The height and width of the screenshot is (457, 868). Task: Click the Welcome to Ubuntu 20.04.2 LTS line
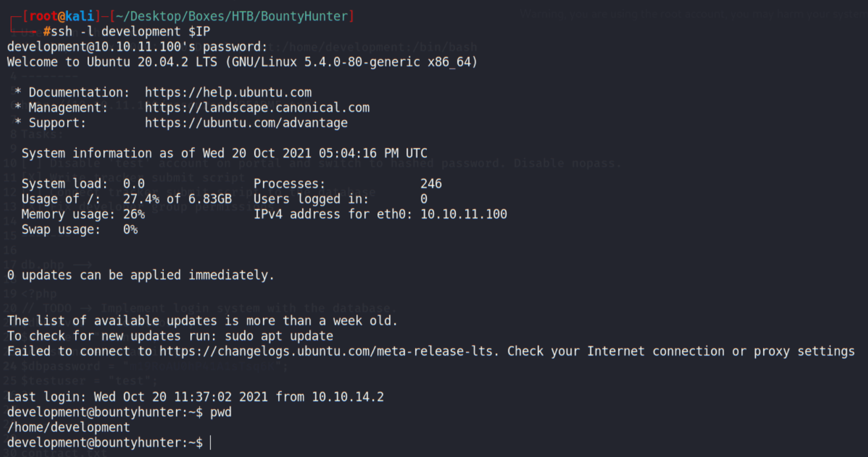242,62
